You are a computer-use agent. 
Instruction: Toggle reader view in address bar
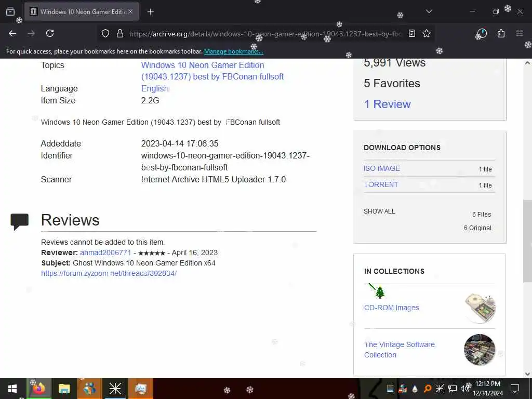click(x=412, y=33)
